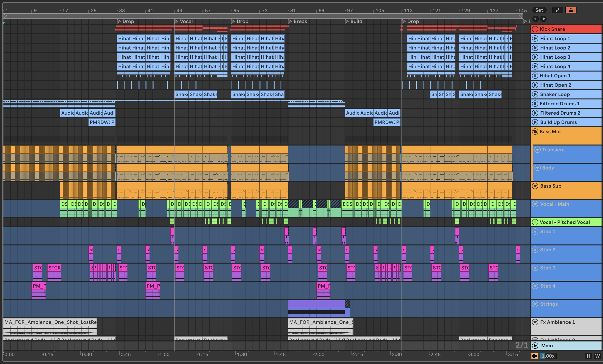Fold the Transient track
The width and height of the screenshot is (603, 364).
(537, 150)
